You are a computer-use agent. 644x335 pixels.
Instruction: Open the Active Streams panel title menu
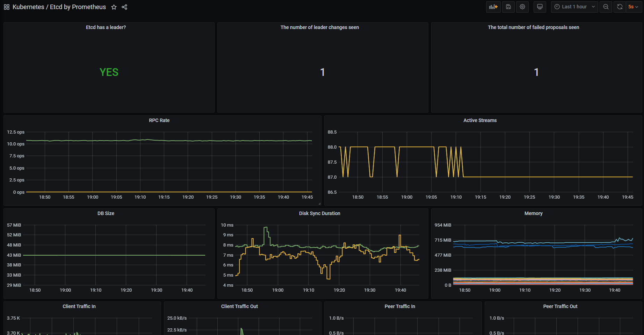480,120
